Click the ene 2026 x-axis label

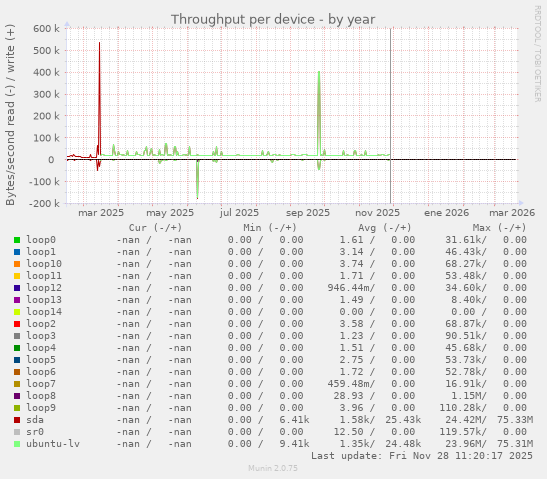pyautogui.click(x=446, y=213)
